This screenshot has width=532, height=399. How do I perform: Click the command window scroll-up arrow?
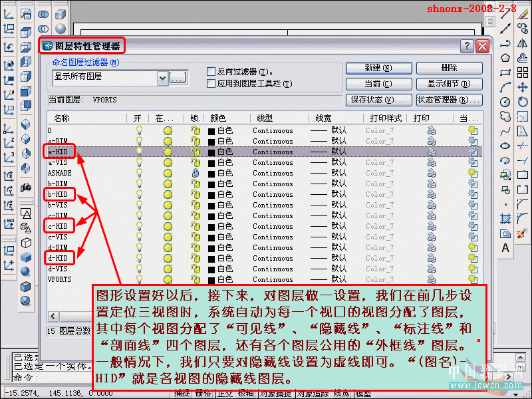click(520, 357)
